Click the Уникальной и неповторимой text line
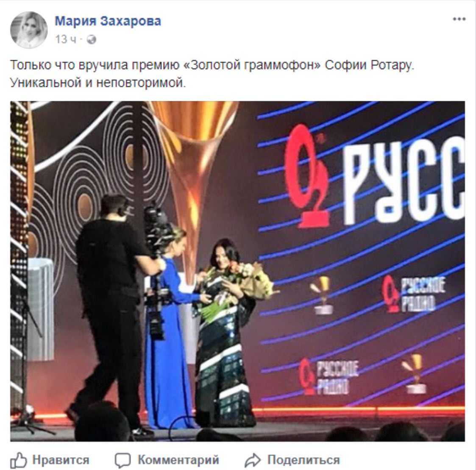 pyautogui.click(x=98, y=83)
